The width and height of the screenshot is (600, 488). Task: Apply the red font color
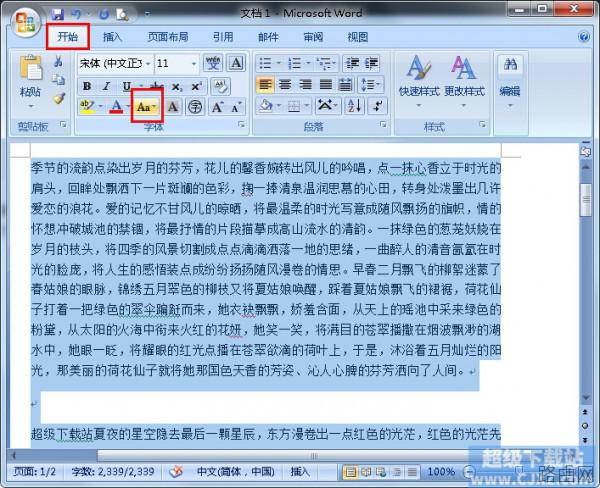116,106
